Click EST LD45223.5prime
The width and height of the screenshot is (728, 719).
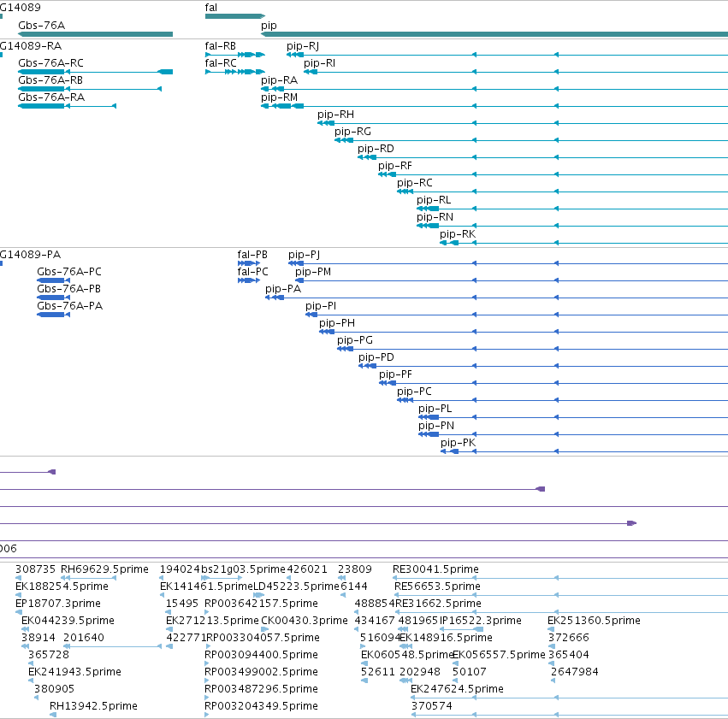(296, 586)
